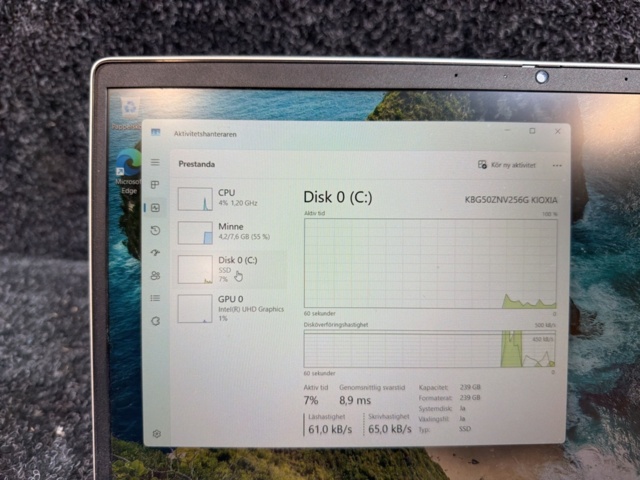Click the Prestanda page heading
The image size is (640, 480).
click(x=196, y=164)
